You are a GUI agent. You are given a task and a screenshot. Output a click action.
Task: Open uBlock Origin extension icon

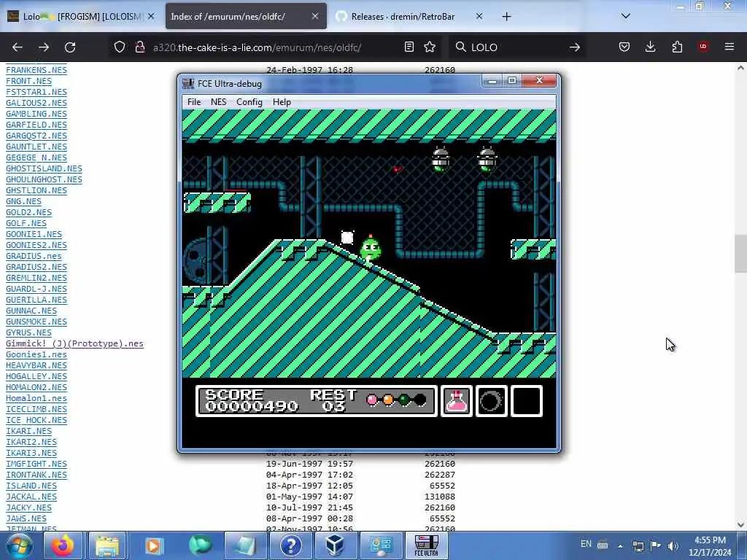(x=703, y=47)
